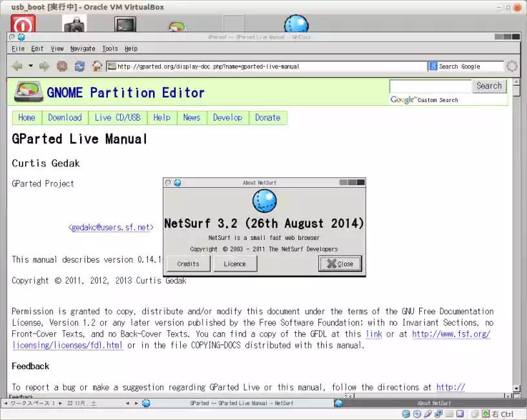The image size is (527, 420).
Task: Click the Google search provider icon
Action: coord(433,66)
